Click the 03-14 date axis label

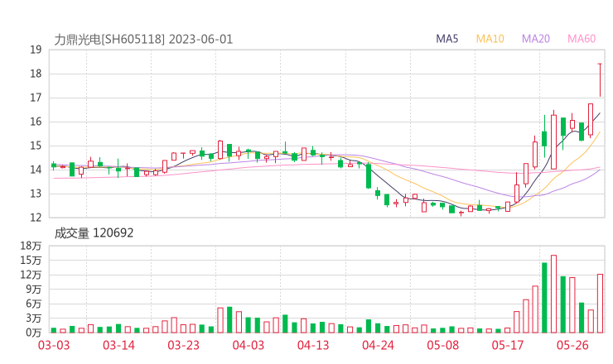[x=118, y=345]
